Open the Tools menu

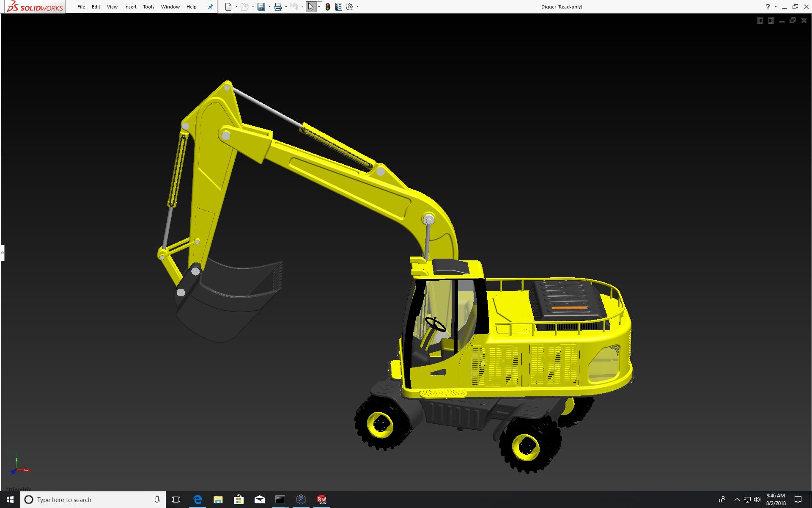(x=148, y=7)
